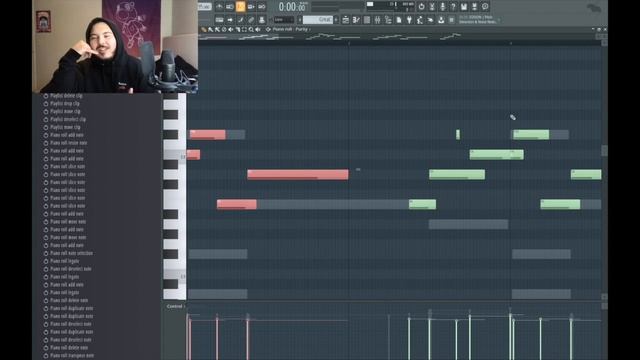The height and width of the screenshot is (360, 640).
Task: Open the Piano roll view icon
Action: coord(356,20)
